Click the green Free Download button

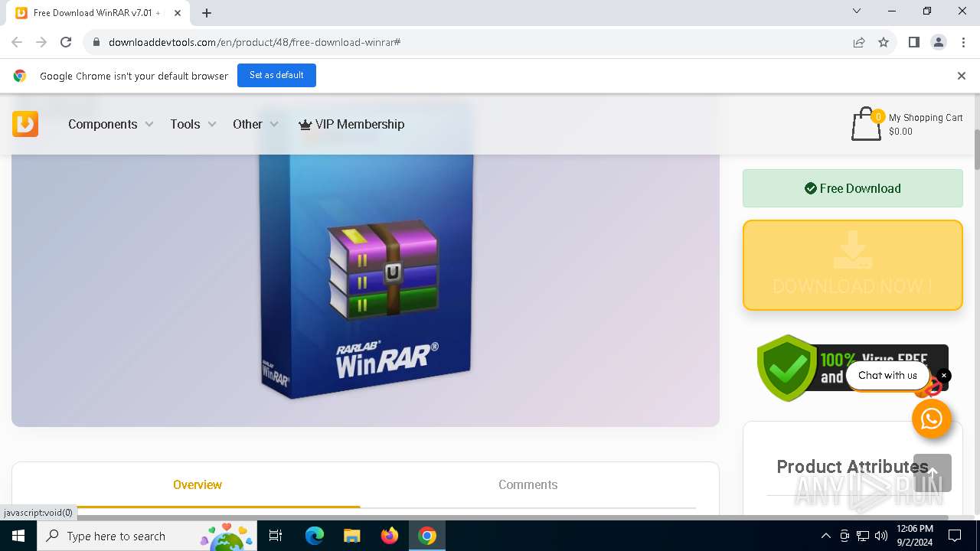[853, 188]
